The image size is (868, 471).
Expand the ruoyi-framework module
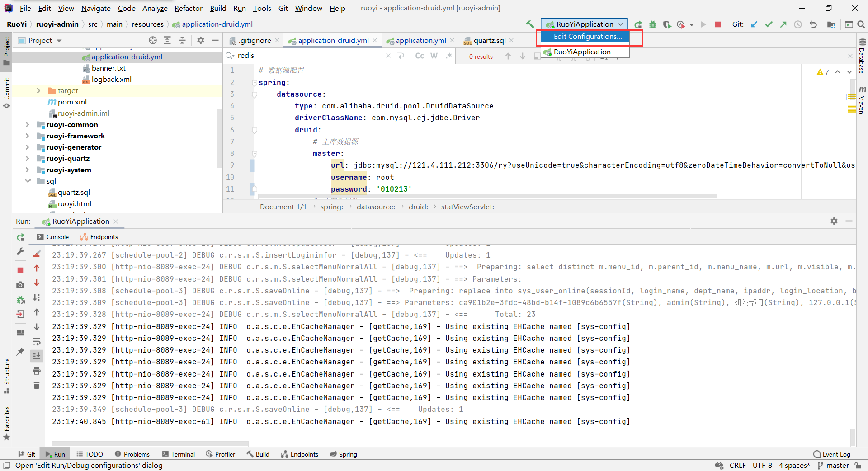27,136
